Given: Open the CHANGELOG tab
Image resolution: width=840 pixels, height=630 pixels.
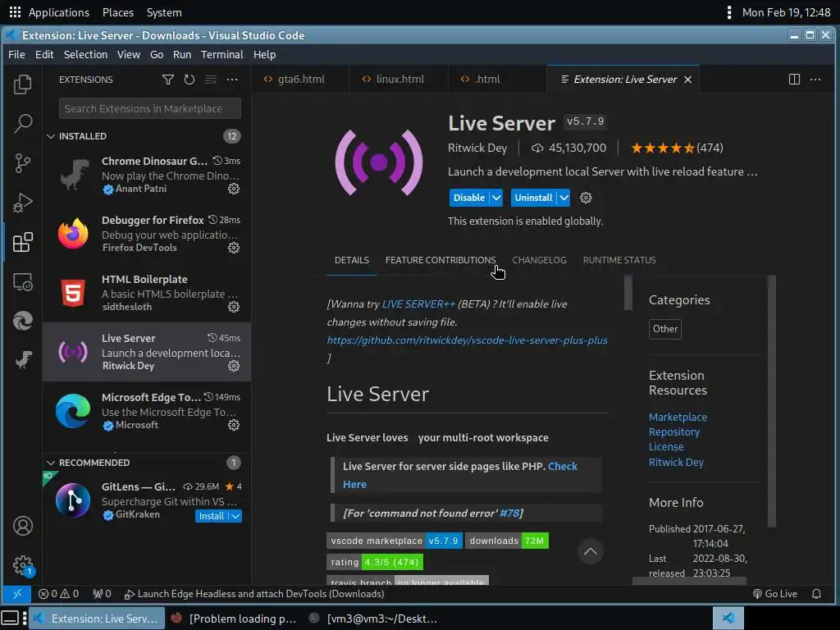Looking at the screenshot, I should [539, 260].
